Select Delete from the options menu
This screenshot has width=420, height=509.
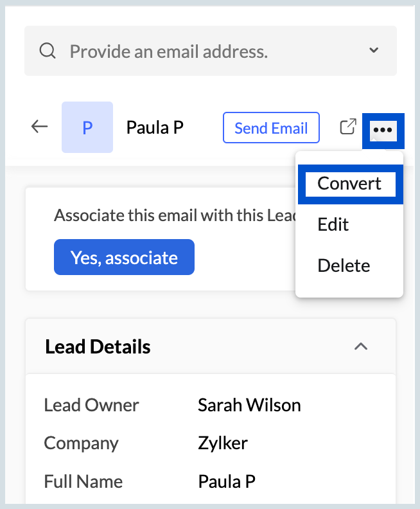[344, 265]
